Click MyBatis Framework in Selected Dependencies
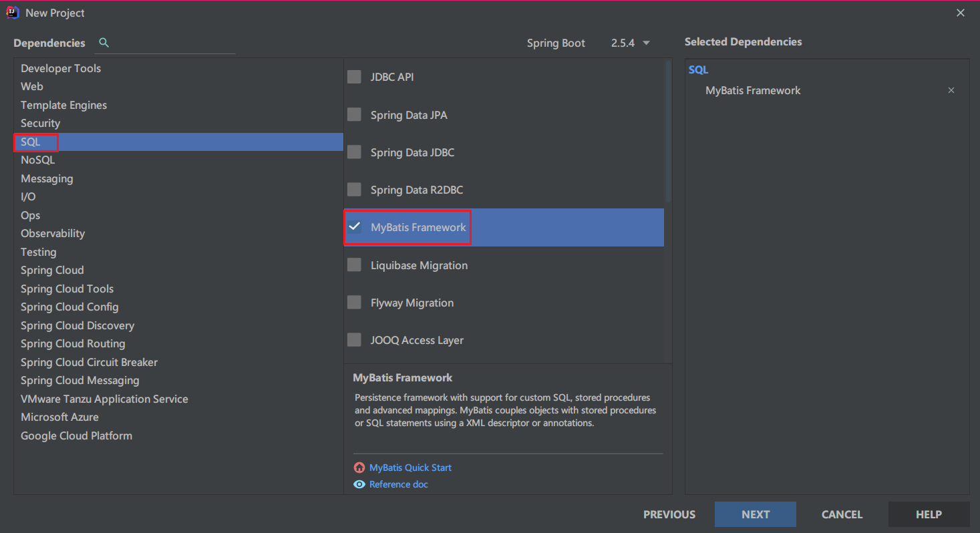This screenshot has height=533, width=980. point(753,90)
